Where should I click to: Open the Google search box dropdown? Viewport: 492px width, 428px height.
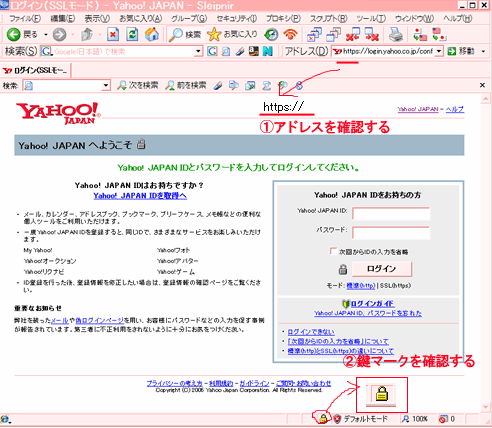[198, 51]
